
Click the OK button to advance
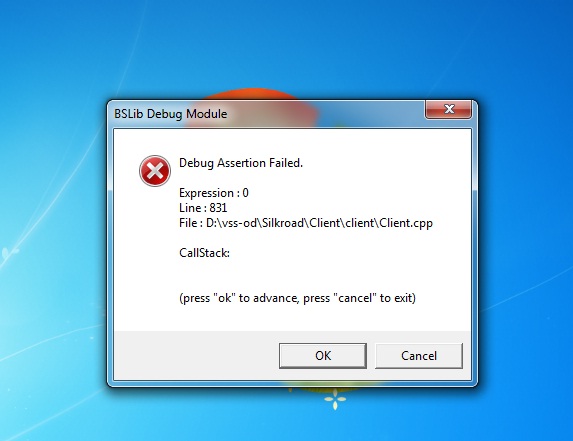point(323,356)
